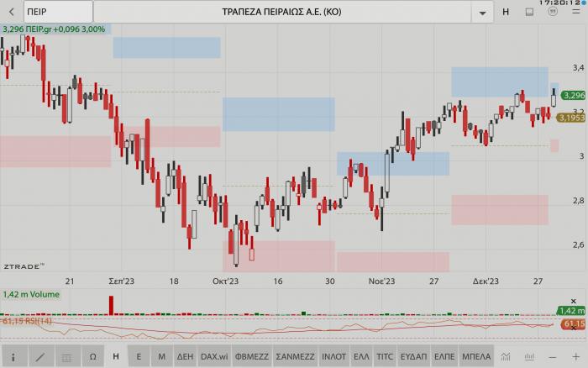Viewport: 588px width, 368px height.
Task: Select the monthly M timeframe
Action: (x=162, y=356)
